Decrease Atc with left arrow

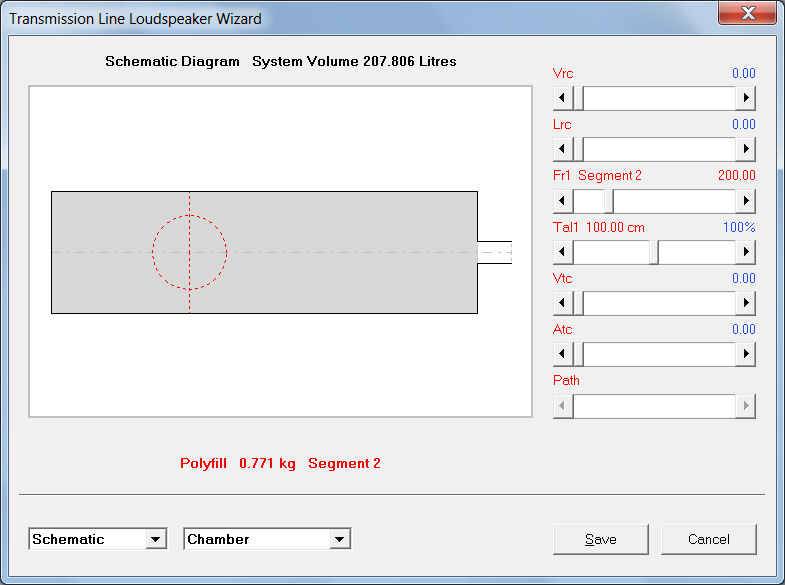tap(563, 354)
